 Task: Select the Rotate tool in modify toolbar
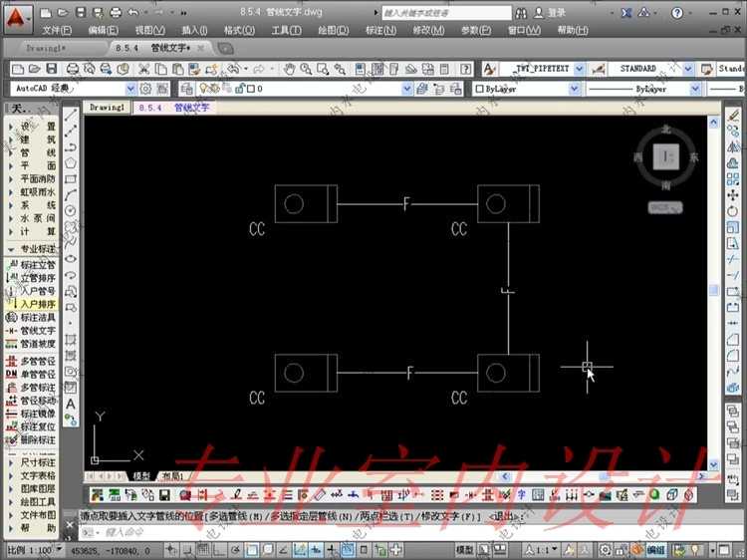pos(733,211)
